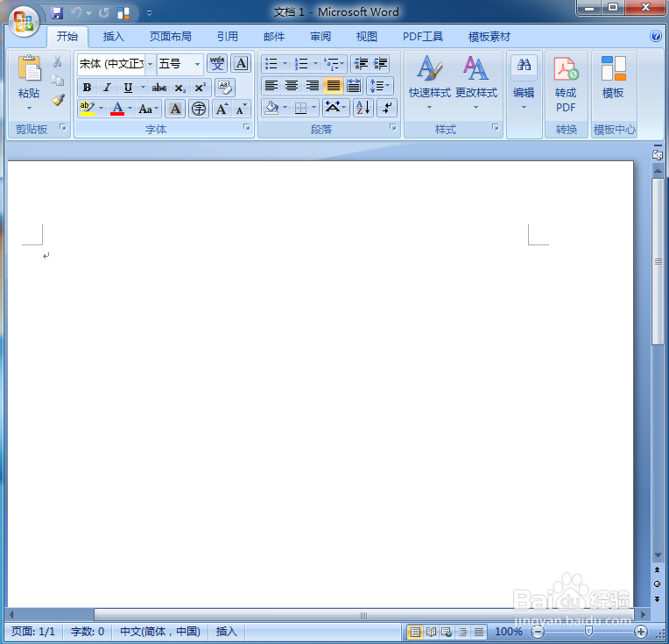Switch to the 页面布局 tab

point(171,37)
